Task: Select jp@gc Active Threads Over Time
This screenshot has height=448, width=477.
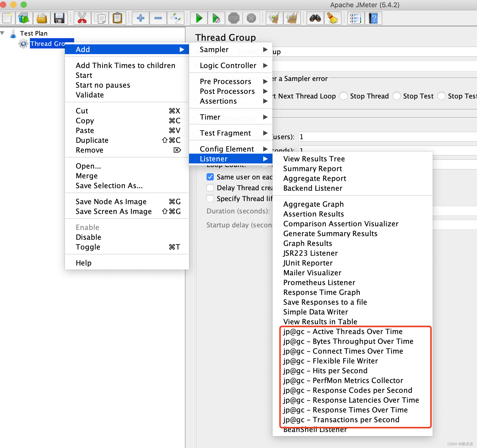Action: 353,331
